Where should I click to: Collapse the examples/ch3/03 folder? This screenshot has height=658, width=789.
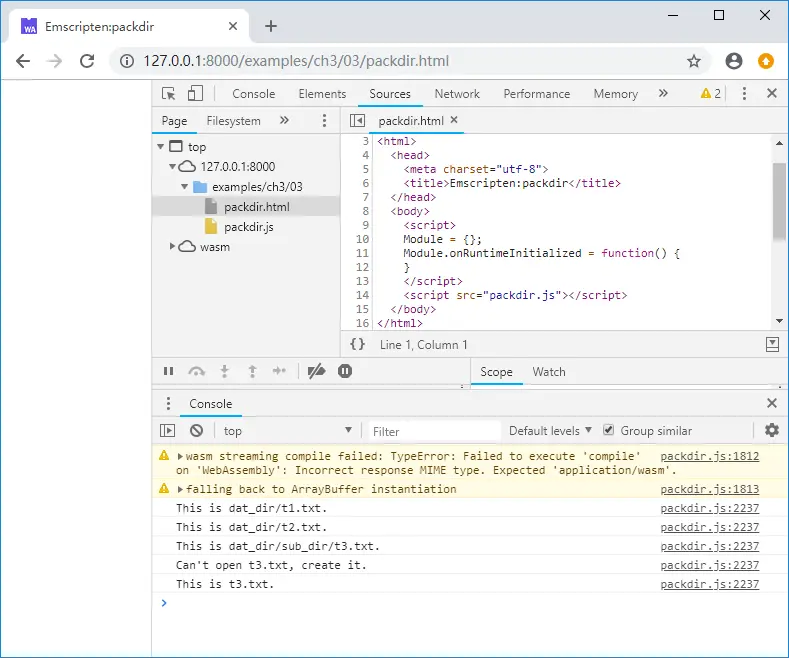pyautogui.click(x=184, y=187)
